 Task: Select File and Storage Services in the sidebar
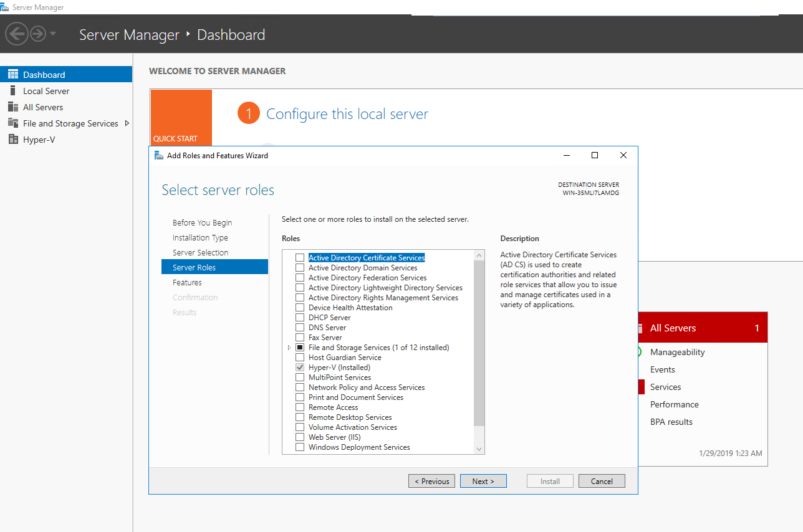pos(69,123)
